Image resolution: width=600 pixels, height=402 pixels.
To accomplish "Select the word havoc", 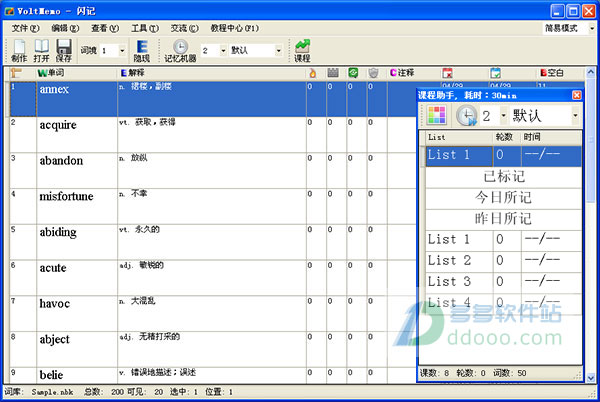I will (x=55, y=304).
